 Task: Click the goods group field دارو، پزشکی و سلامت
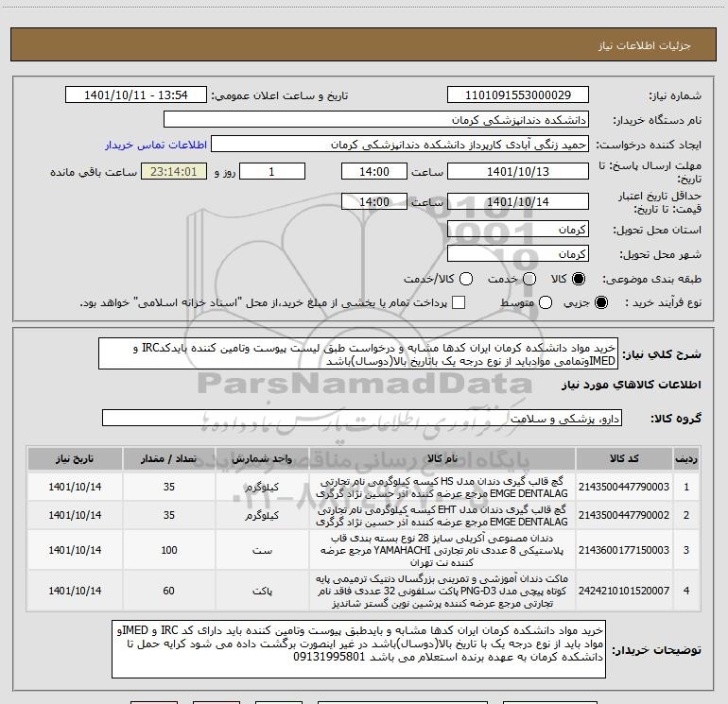(x=362, y=418)
